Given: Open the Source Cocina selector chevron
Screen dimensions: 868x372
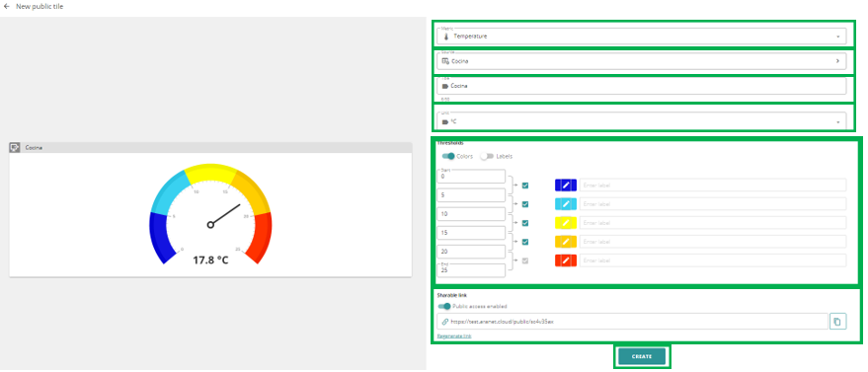Looking at the screenshot, I should 837,61.
